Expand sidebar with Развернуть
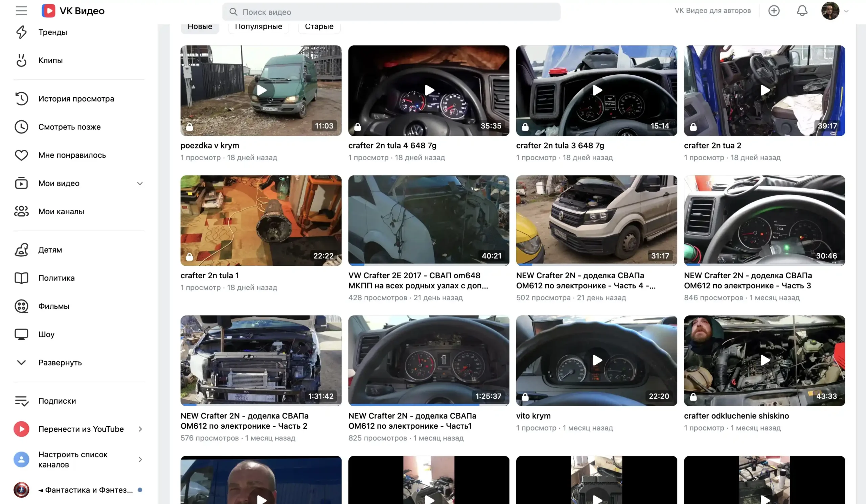Image resolution: width=866 pixels, height=504 pixels. click(60, 362)
